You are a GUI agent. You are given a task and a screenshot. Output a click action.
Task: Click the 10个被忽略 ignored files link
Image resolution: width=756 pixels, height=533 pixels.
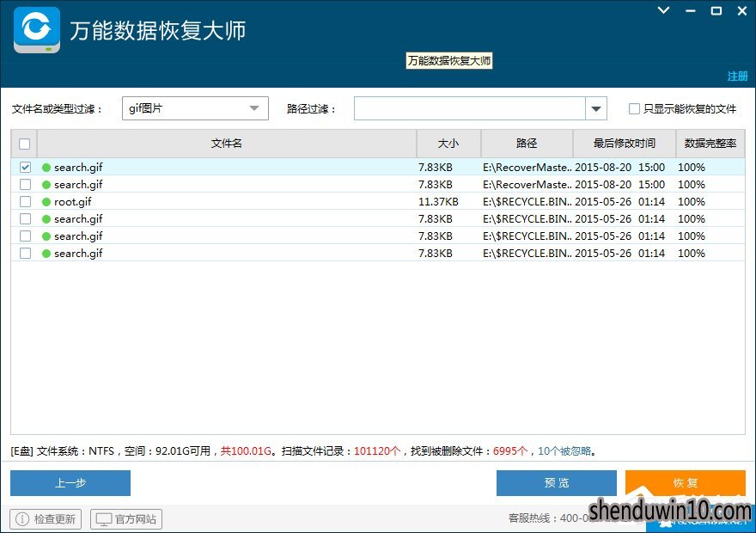pyautogui.click(x=564, y=451)
